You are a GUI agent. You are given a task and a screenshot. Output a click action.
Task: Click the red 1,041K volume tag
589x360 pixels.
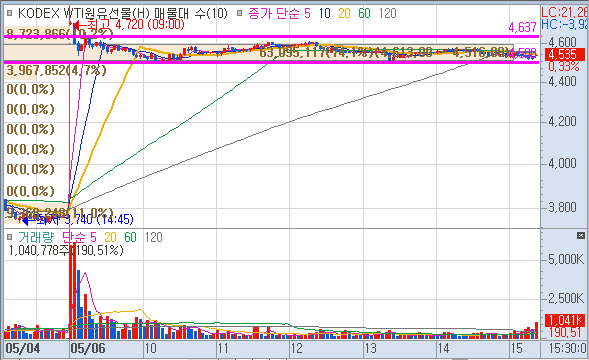pos(565,321)
